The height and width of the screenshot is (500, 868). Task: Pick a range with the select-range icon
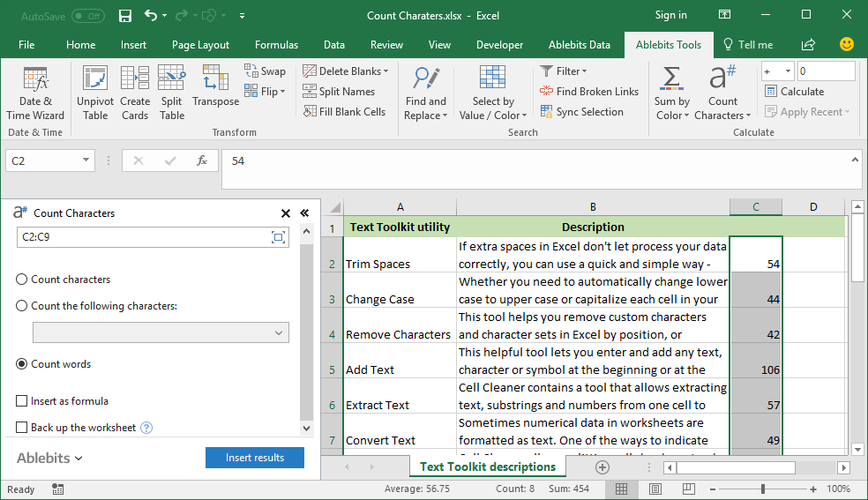tap(278, 237)
